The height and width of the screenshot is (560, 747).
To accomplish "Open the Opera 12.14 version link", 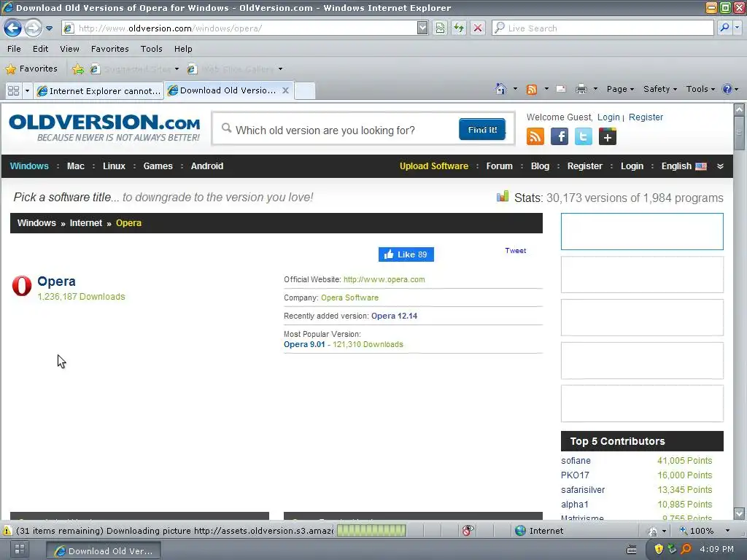I will click(394, 316).
